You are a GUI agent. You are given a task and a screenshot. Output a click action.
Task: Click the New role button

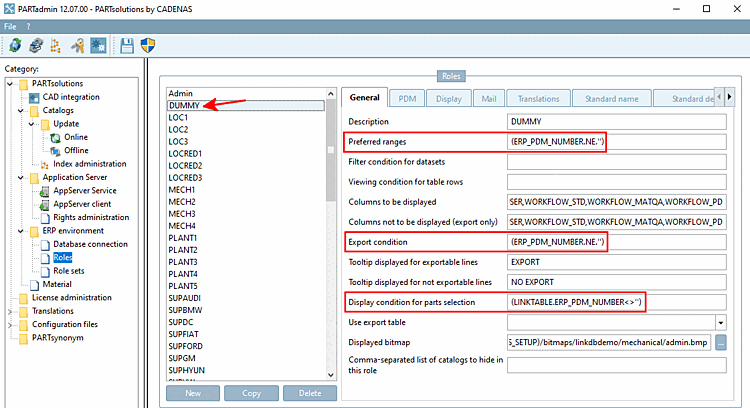point(192,394)
